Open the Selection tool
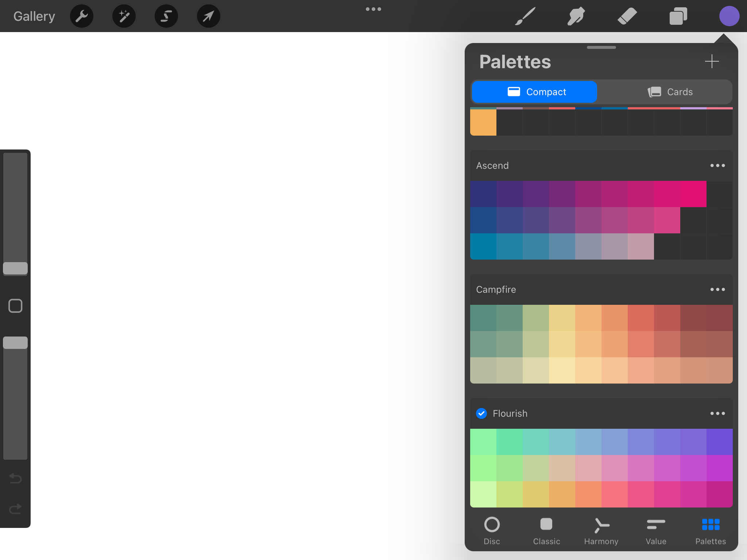The width and height of the screenshot is (747, 560). [166, 16]
